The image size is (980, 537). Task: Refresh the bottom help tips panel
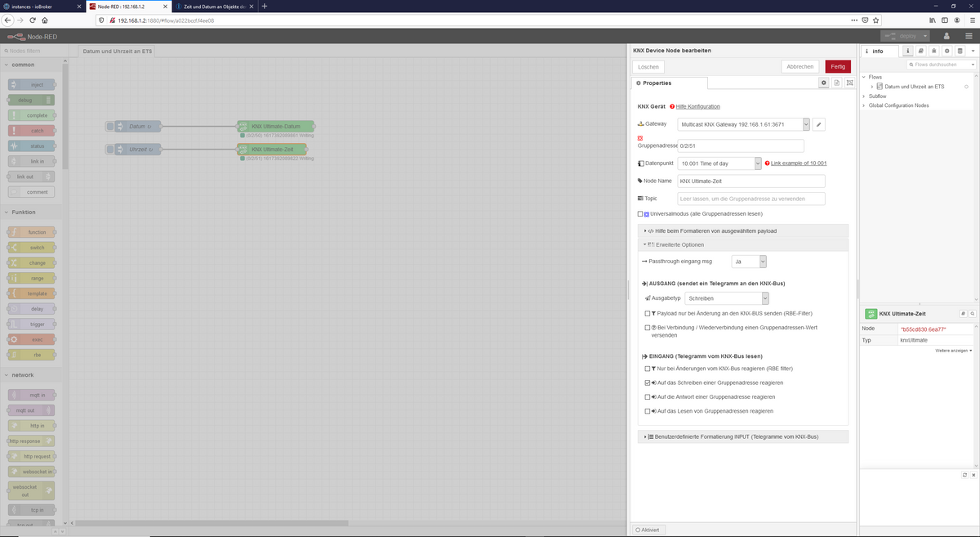coord(964,475)
